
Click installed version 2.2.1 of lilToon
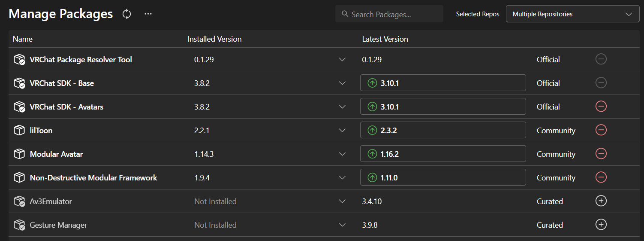pyautogui.click(x=202, y=131)
